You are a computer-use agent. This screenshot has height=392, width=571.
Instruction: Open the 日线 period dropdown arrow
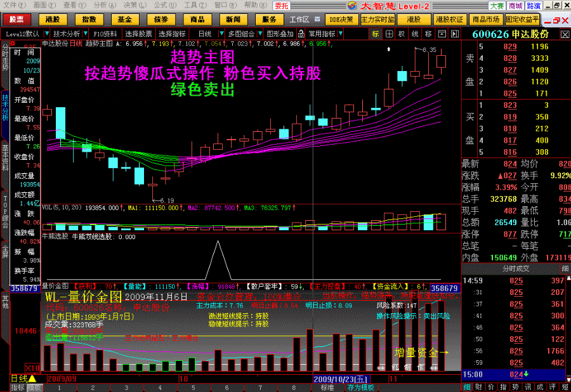pos(221,34)
